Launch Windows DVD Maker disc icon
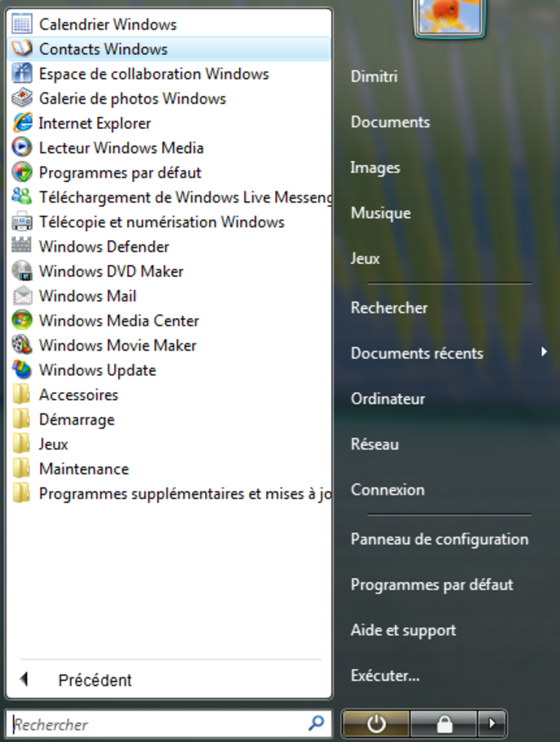 [22, 271]
